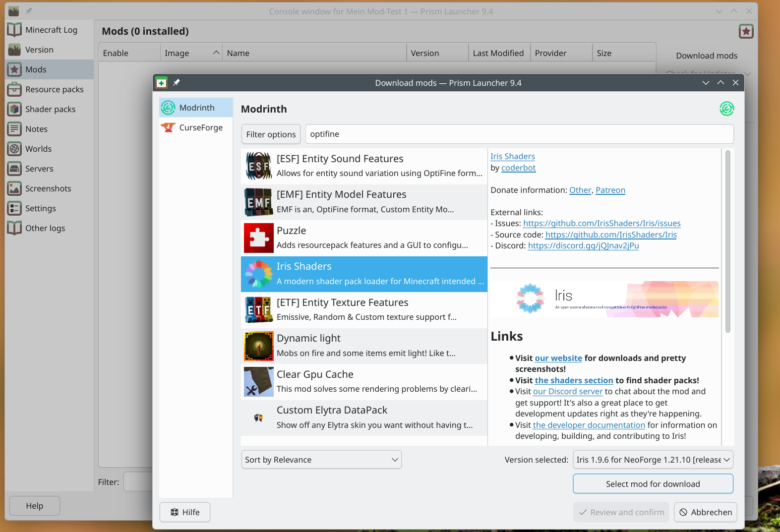Click the Puzzle mod red icon
The height and width of the screenshot is (532, 780).
click(258, 238)
